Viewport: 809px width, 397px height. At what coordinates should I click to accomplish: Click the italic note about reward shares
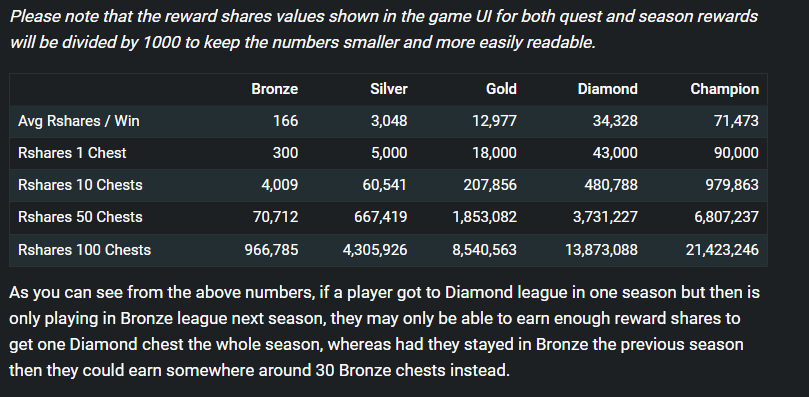coord(384,29)
